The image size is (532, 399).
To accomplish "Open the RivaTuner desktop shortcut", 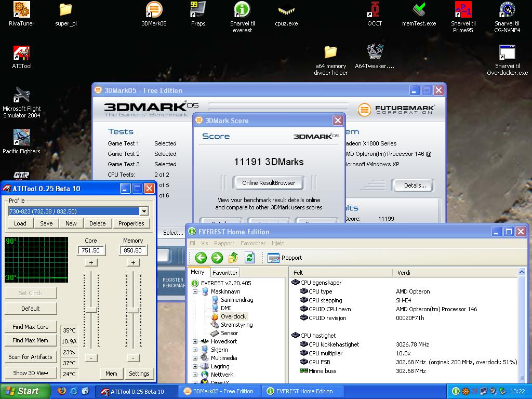I will point(21,14).
